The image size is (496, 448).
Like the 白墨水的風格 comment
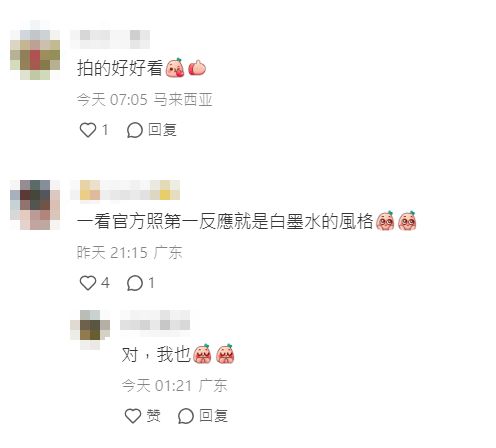tap(88, 283)
